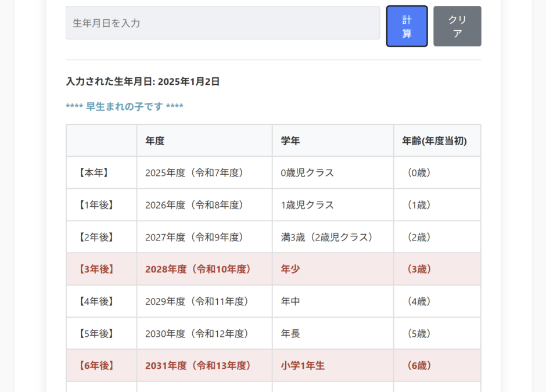Viewport: 546px width, 392px height.
Task: Click the 年度 column header
Action: (155, 141)
